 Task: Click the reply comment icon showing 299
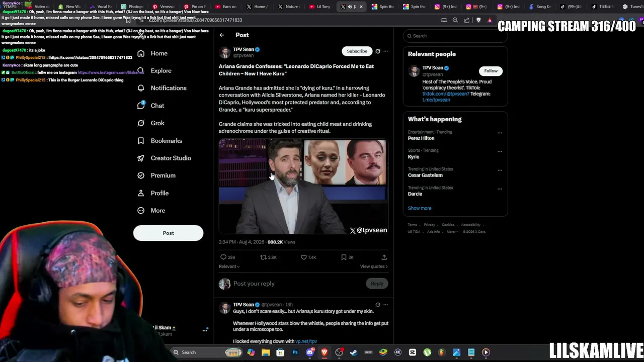(228, 257)
